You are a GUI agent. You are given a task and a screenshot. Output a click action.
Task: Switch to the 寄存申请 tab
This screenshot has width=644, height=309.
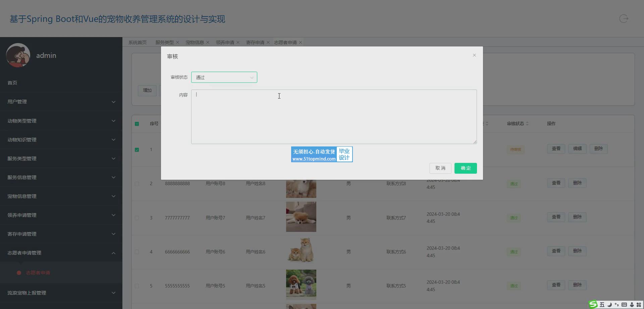pos(255,42)
